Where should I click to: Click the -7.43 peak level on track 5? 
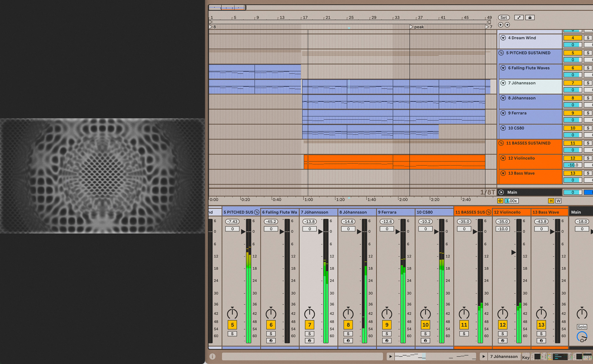coord(232,221)
